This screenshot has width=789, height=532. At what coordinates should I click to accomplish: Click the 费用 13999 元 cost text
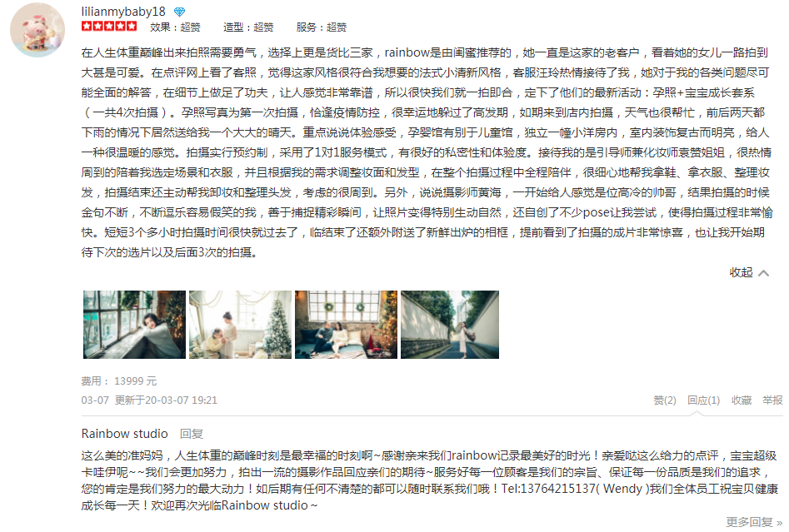pos(119,381)
